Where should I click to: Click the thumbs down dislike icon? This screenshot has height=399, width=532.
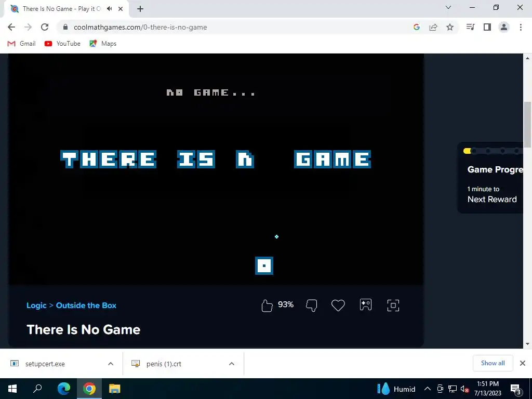[x=312, y=305]
